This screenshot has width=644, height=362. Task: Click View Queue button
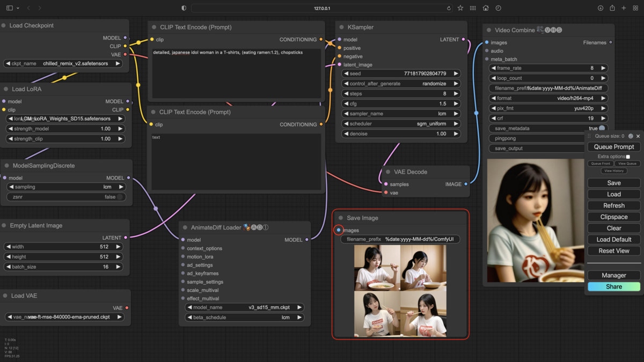627,164
